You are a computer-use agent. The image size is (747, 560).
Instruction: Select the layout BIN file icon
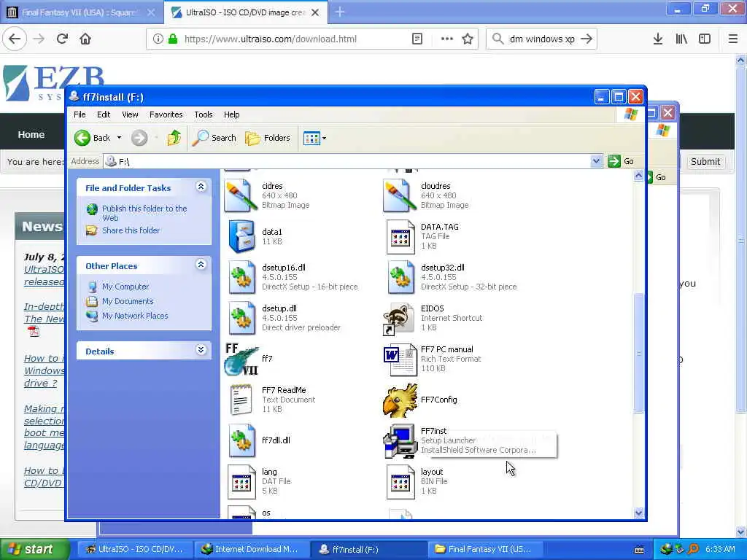(x=400, y=481)
